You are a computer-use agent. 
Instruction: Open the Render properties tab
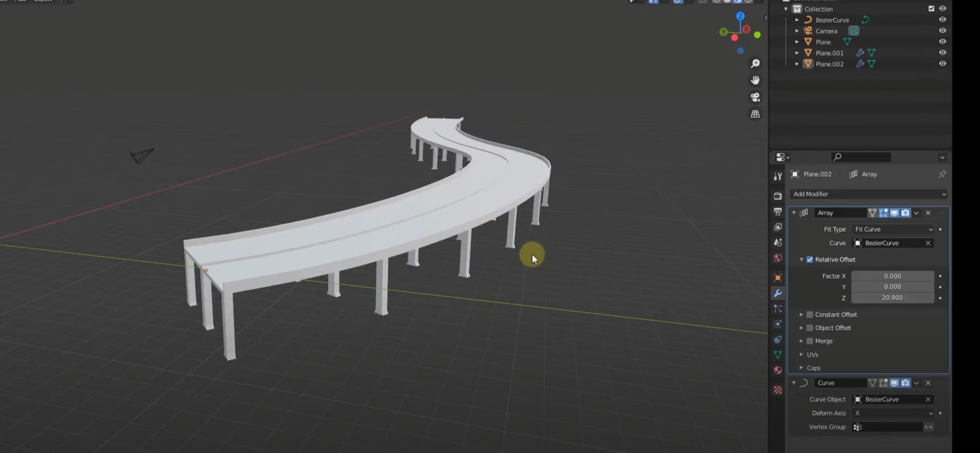(777, 196)
